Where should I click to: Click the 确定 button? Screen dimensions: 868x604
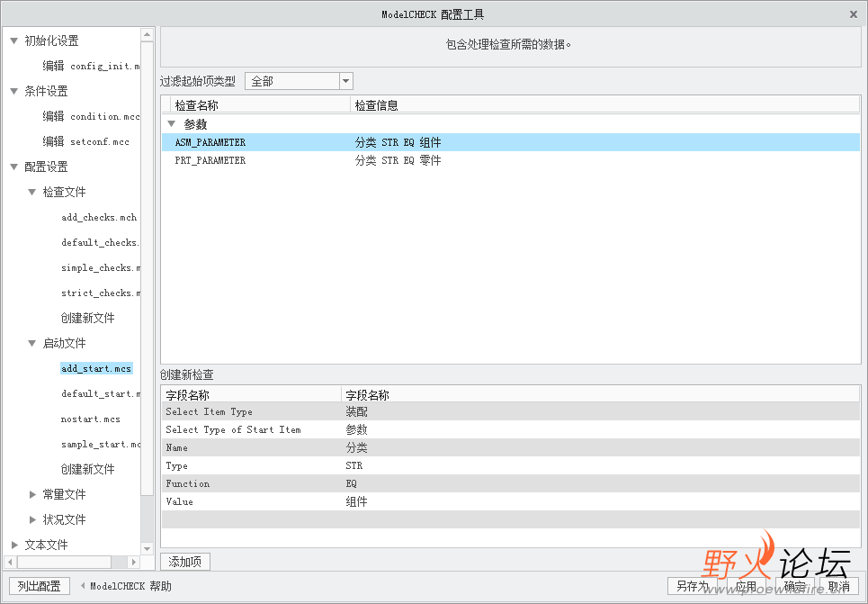tap(795, 586)
